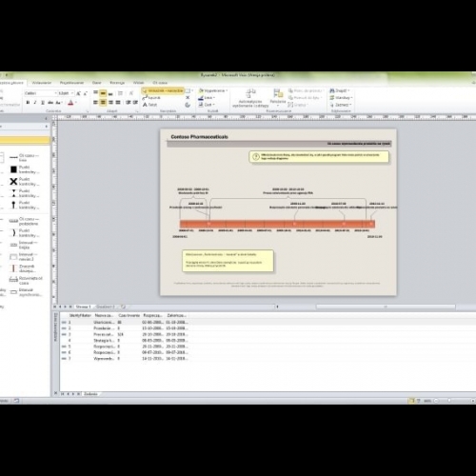Align text to bottom
Image resolution: width=476 pixels, height=476 pixels.
[110, 93]
